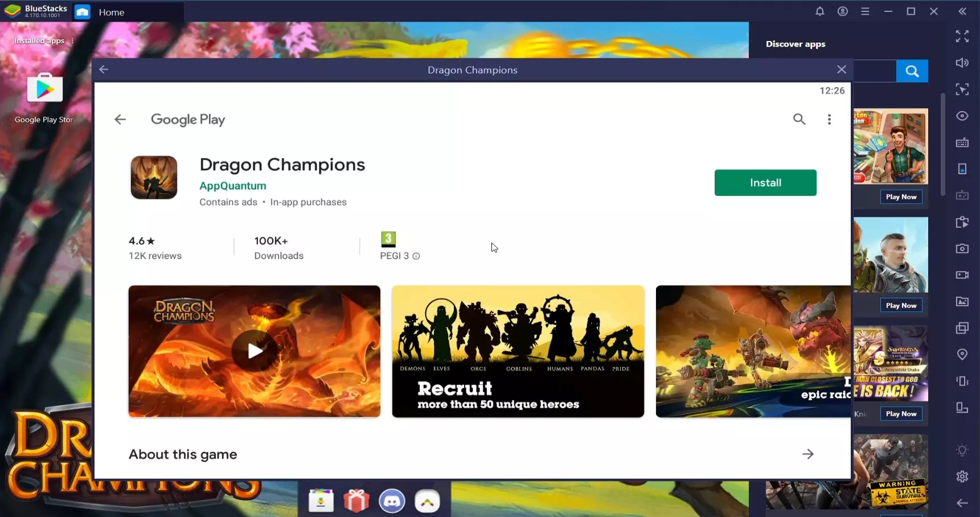Viewport: 980px width, 517px height.
Task: Open the BlueStacks account profile icon
Action: point(842,11)
